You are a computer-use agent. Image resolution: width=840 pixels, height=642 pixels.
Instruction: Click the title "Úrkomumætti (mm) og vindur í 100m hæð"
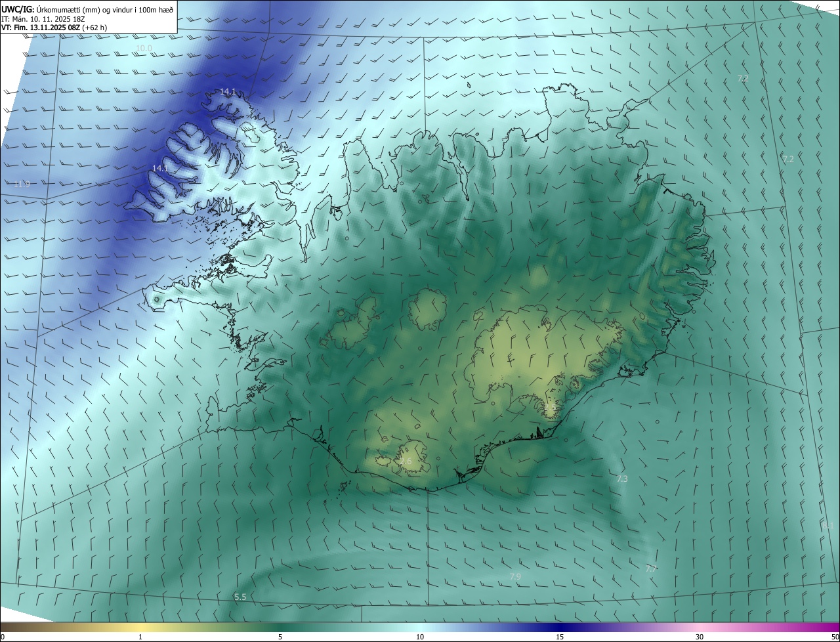(105, 9)
